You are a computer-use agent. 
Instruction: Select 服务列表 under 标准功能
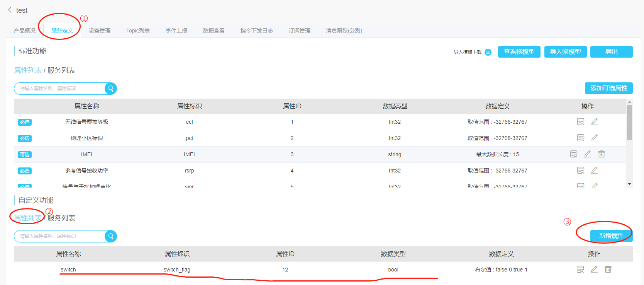61,70
